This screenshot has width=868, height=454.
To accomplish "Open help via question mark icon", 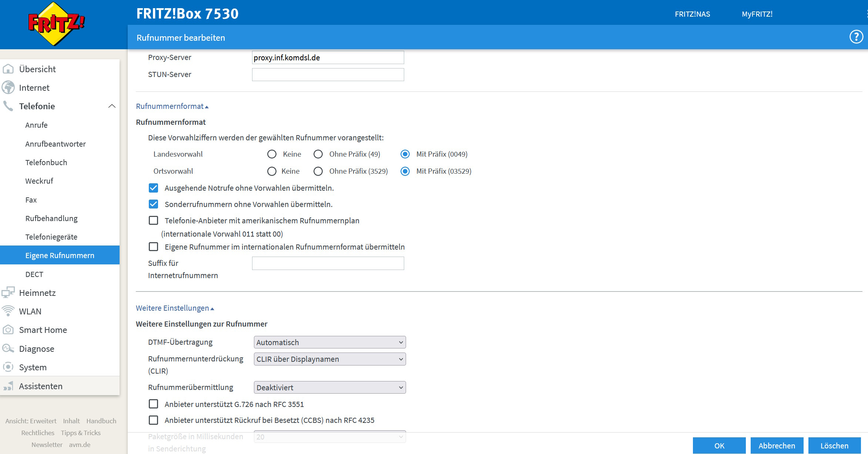I will 856,37.
